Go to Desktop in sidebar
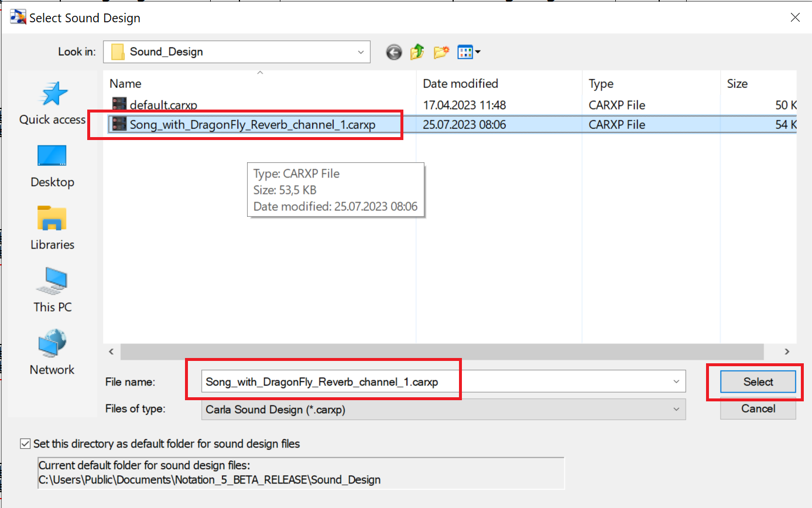812x508 pixels. (x=52, y=166)
